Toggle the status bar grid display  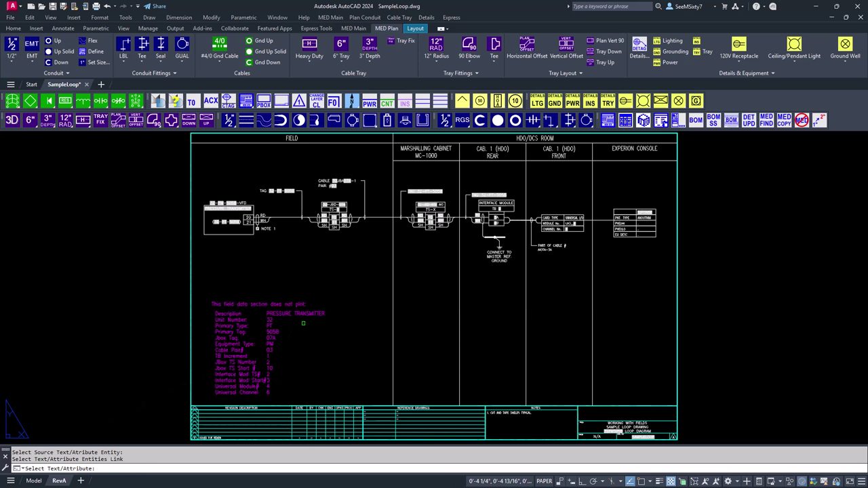coord(671,481)
